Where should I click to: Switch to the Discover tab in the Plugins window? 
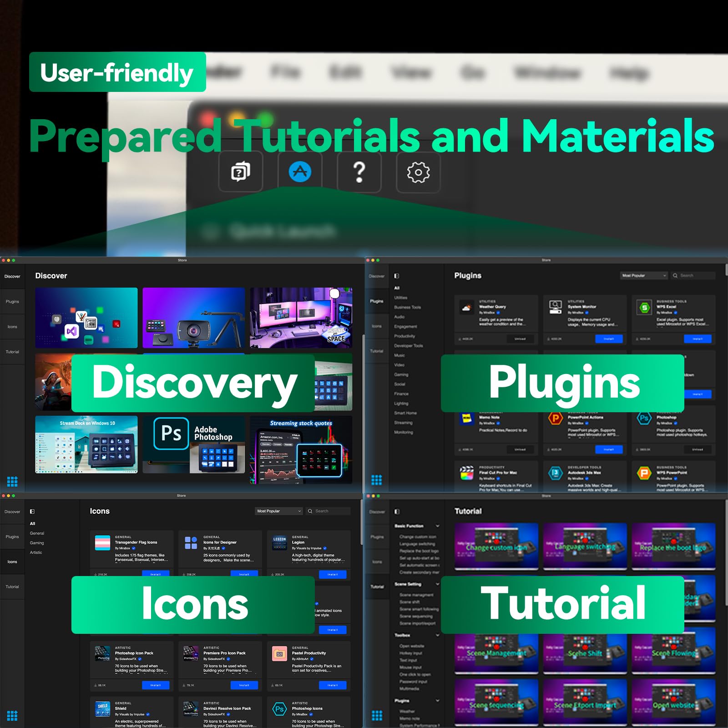377,276
